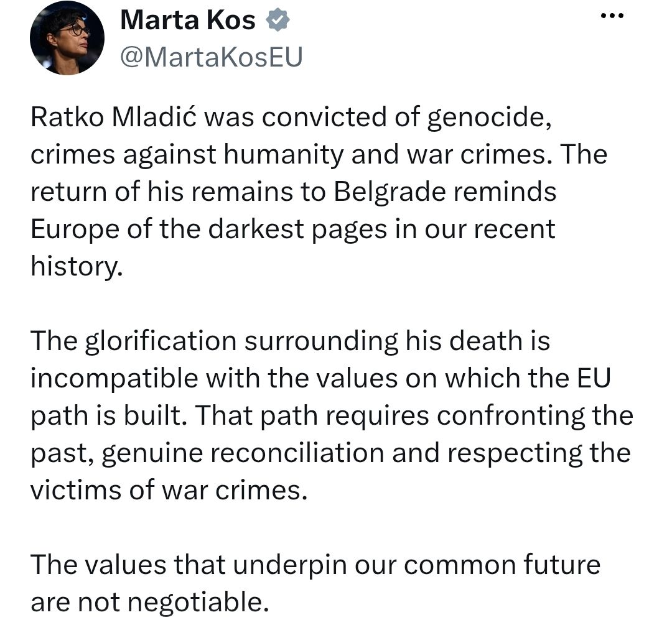This screenshot has height=620, width=672.
Task: Click the word negotiable on the last line
Action: pyautogui.click(x=198, y=603)
